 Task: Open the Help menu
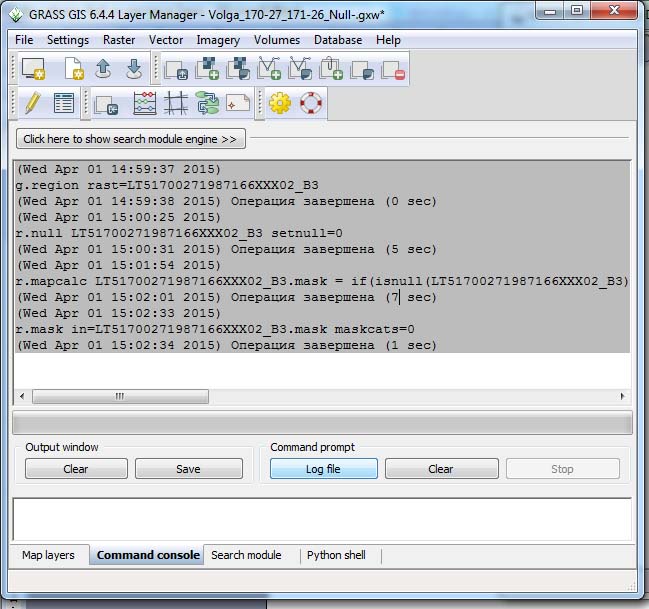[x=388, y=40]
